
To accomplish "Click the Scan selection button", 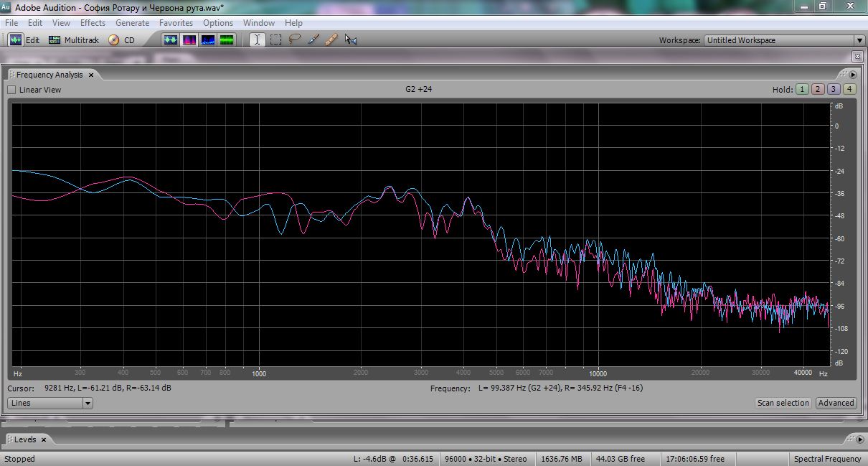I will [783, 404].
